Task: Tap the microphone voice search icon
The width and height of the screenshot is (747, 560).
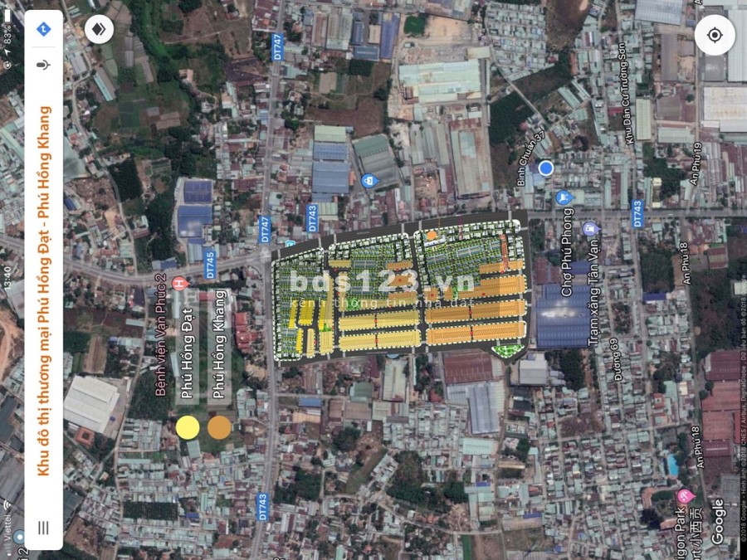Action: coord(44,64)
